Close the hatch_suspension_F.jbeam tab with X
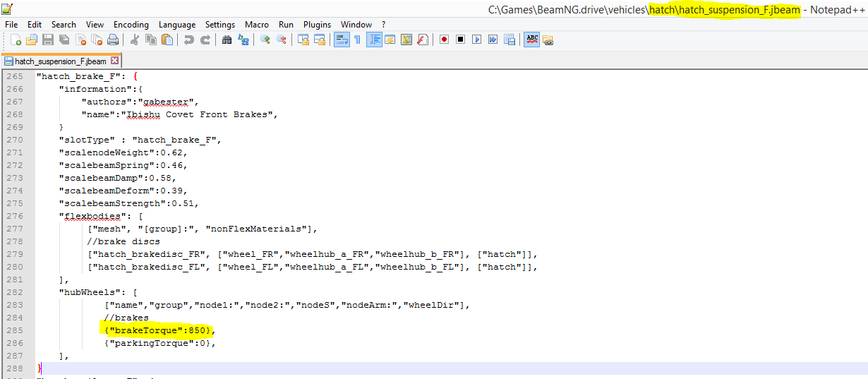The image size is (868, 379). click(114, 61)
